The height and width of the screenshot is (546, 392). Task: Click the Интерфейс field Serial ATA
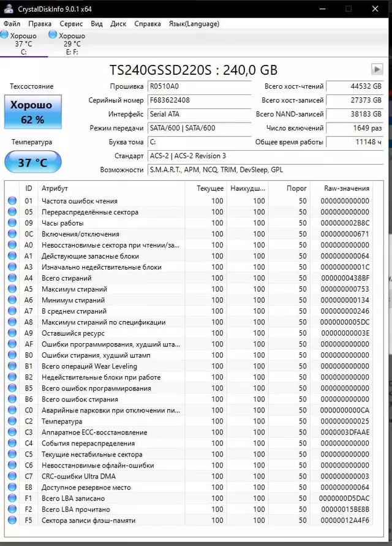(x=199, y=114)
